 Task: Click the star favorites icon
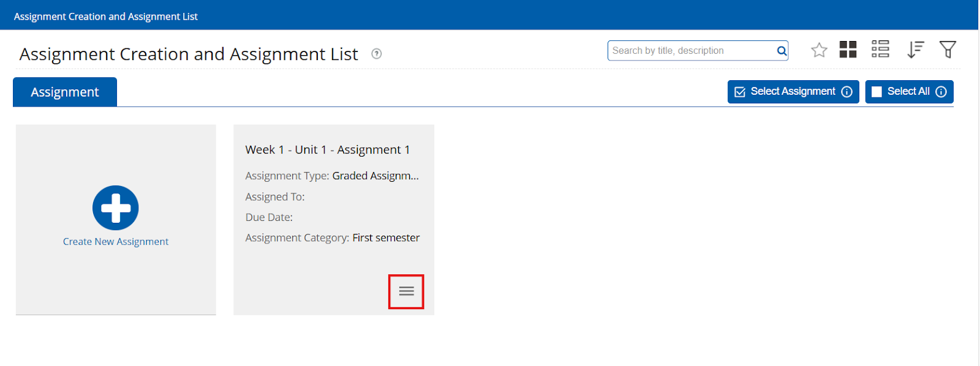point(819,50)
